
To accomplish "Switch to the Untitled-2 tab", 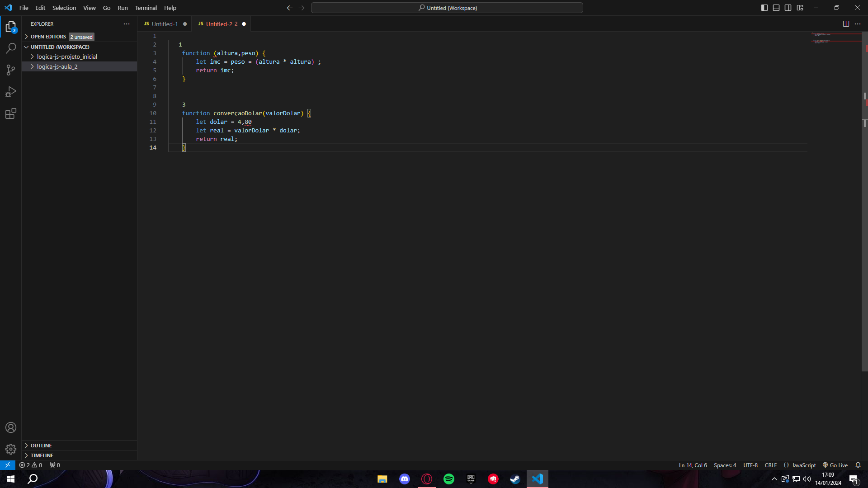I will point(222,24).
